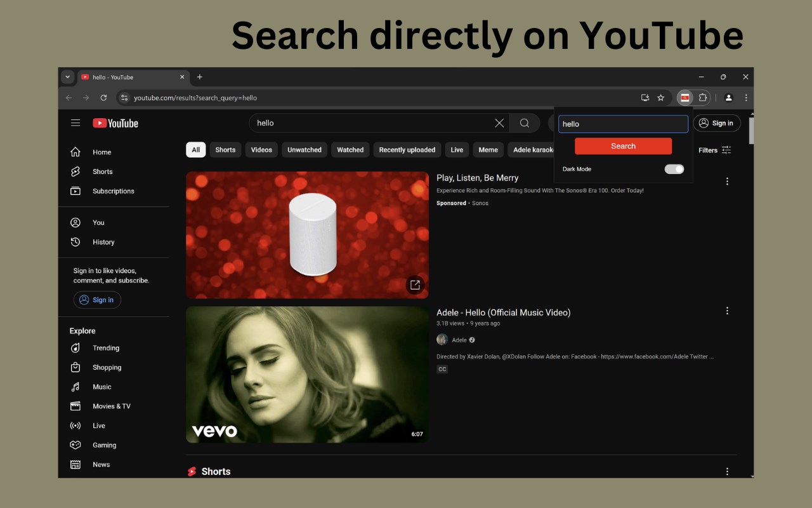Image resolution: width=812 pixels, height=508 pixels.
Task: Click the site information icon in address bar
Action: pos(124,98)
